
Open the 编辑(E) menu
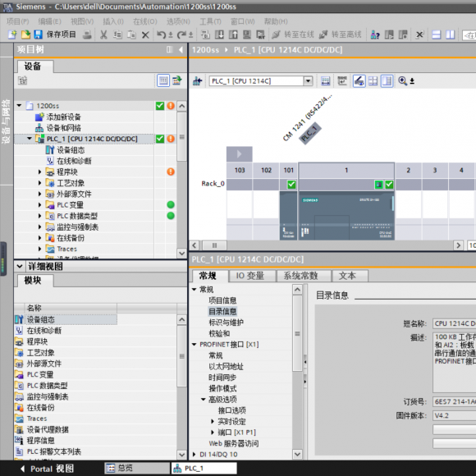point(50,21)
